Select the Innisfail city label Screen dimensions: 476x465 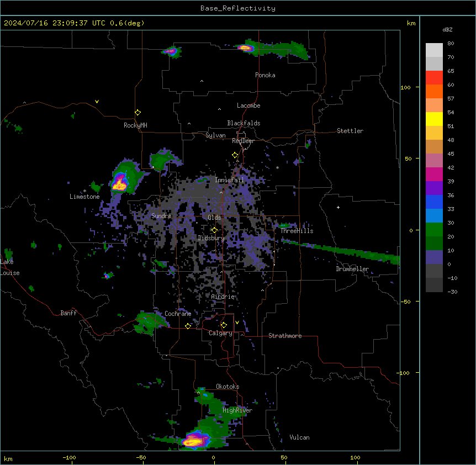coord(229,180)
